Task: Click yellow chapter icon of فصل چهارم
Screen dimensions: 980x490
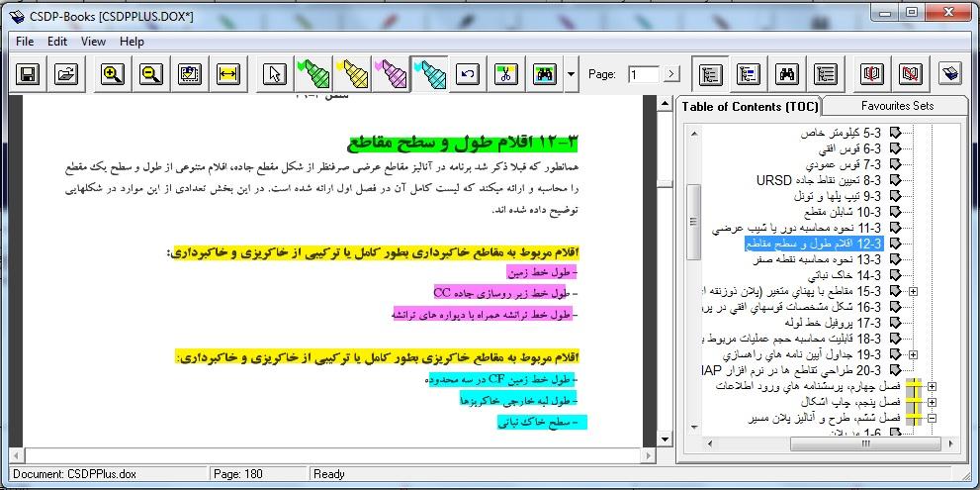Action: click(915, 387)
